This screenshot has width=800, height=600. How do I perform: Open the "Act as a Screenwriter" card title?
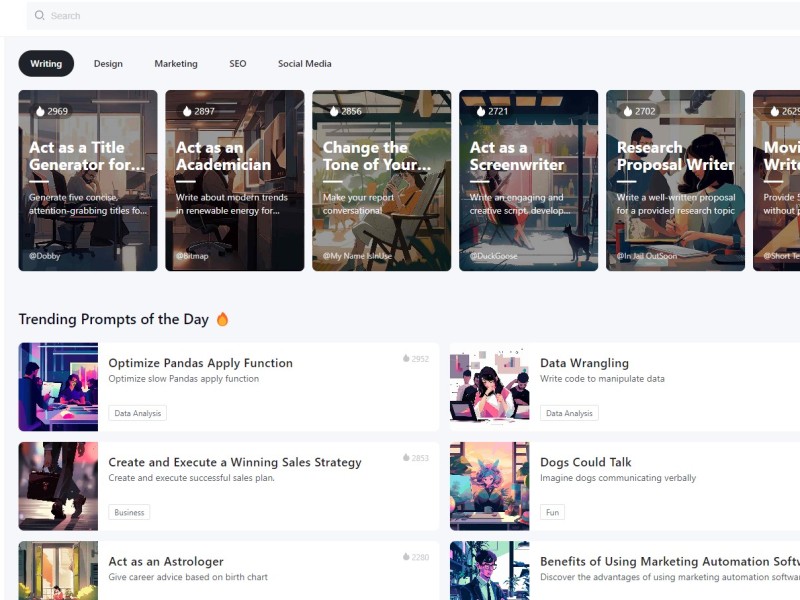[517, 156]
